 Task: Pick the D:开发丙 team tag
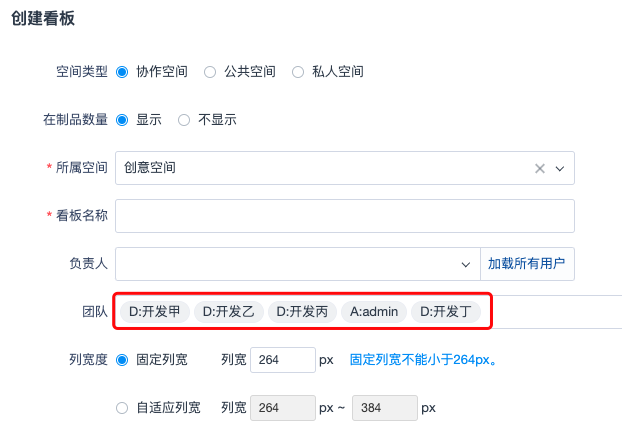[302, 312]
